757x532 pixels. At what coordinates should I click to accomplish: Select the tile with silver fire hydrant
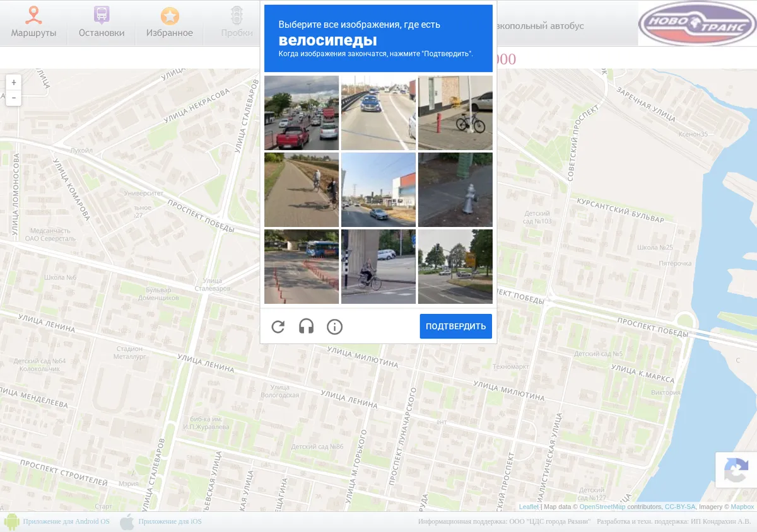455,190
